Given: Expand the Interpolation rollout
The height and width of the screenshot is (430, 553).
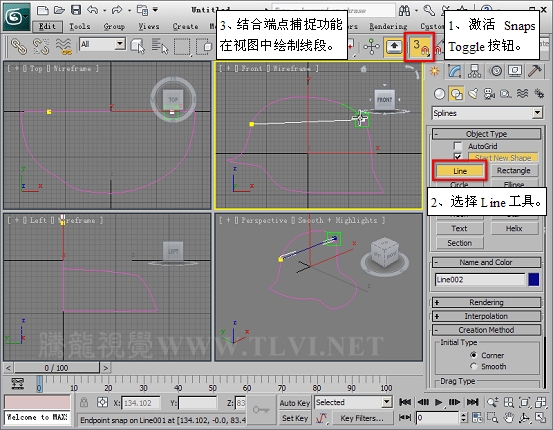Looking at the screenshot, I should tap(486, 316).
